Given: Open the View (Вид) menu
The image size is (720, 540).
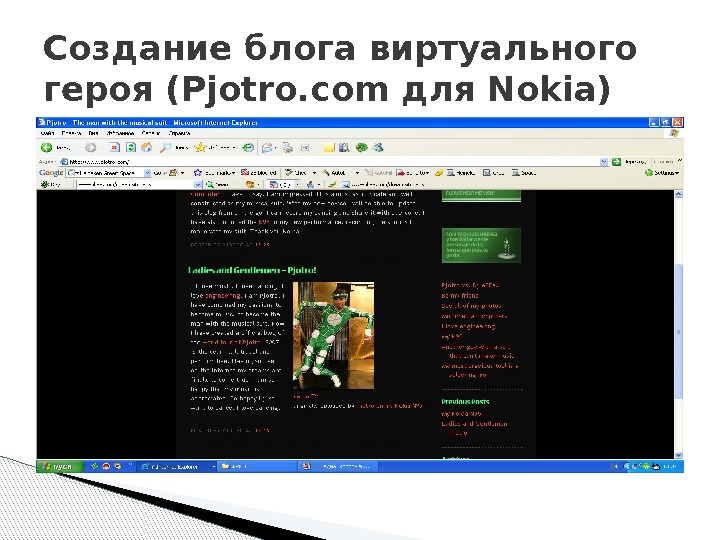Looking at the screenshot, I should coord(94,133).
